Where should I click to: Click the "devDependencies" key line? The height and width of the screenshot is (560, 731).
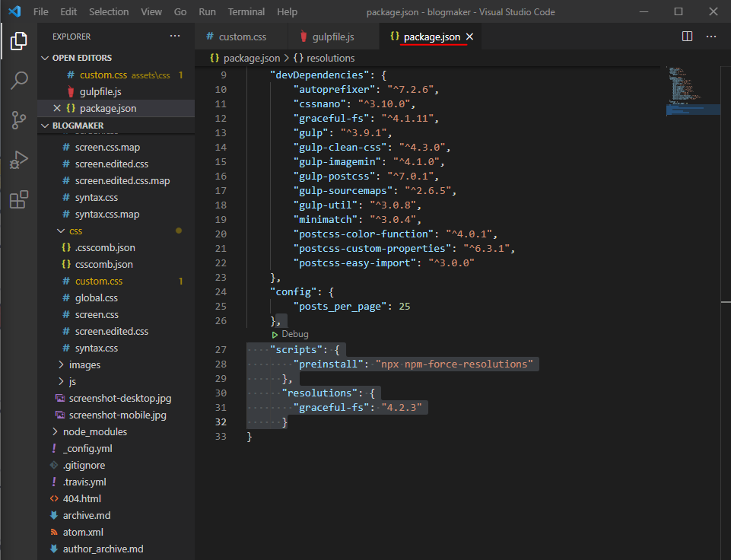click(x=328, y=75)
